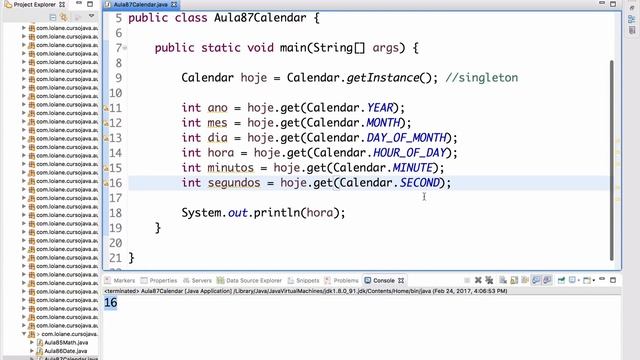Pin the Console view
The image size is (640, 360).
click(561, 280)
